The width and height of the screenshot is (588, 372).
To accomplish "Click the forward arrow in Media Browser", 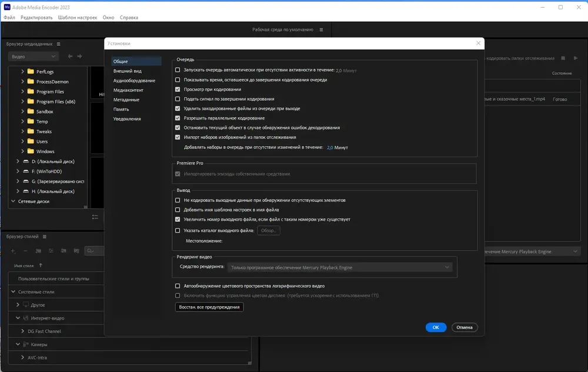I will (79, 57).
